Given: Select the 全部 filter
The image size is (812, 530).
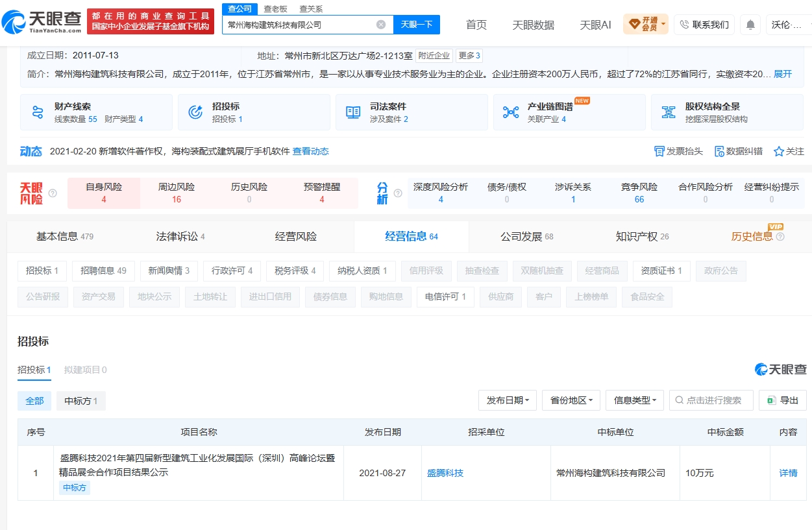Looking at the screenshot, I should 34,401.
